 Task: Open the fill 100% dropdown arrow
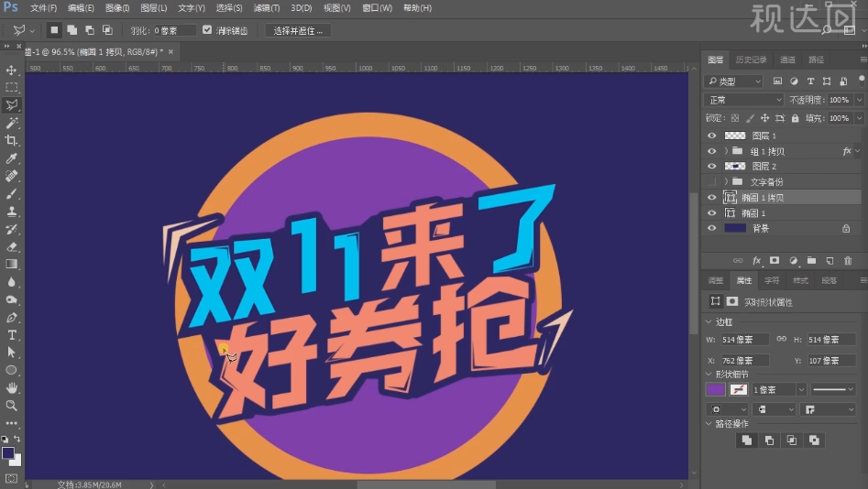(x=859, y=118)
